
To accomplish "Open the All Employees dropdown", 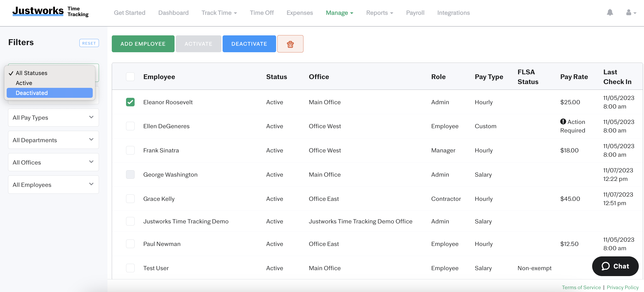I will click(53, 184).
